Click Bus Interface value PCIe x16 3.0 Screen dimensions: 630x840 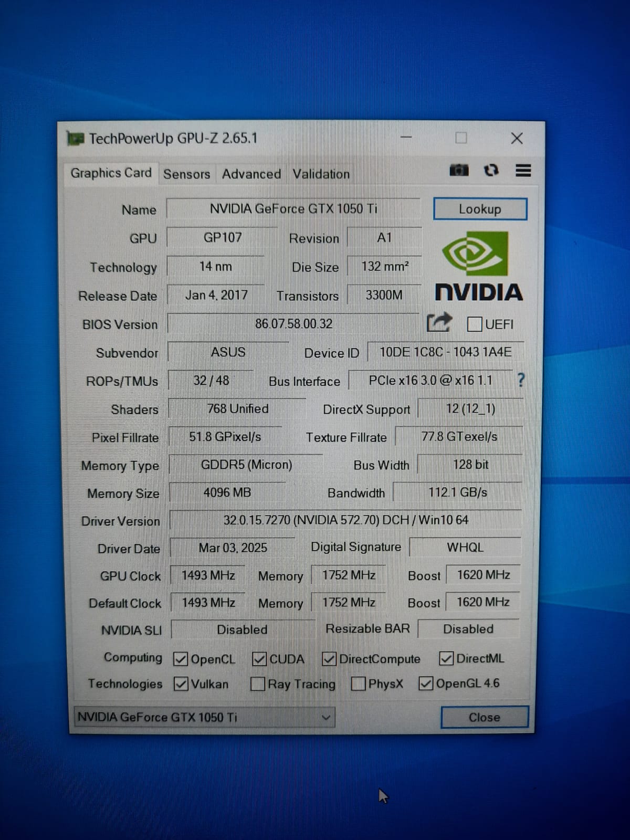430,380
